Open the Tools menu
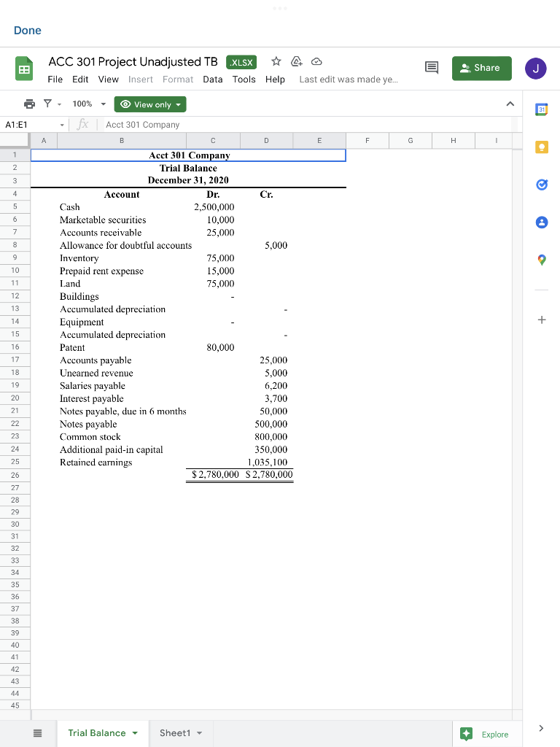This screenshot has height=747, width=560. [x=244, y=80]
